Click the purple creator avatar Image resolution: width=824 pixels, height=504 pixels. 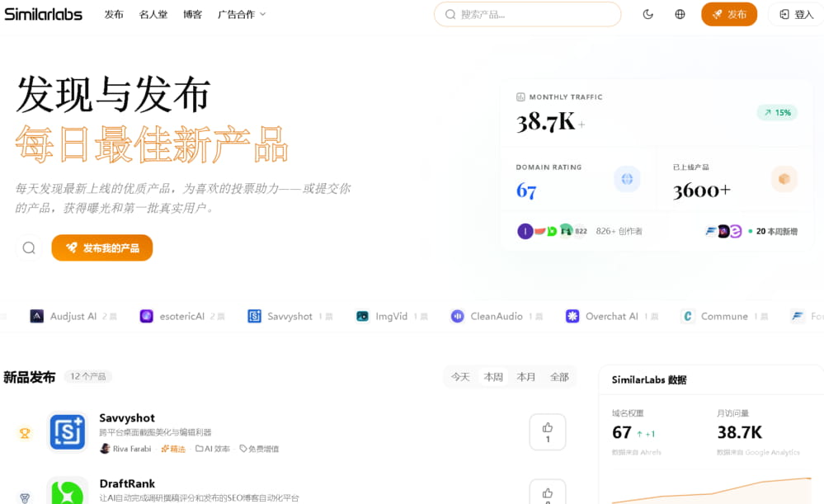pyautogui.click(x=525, y=231)
